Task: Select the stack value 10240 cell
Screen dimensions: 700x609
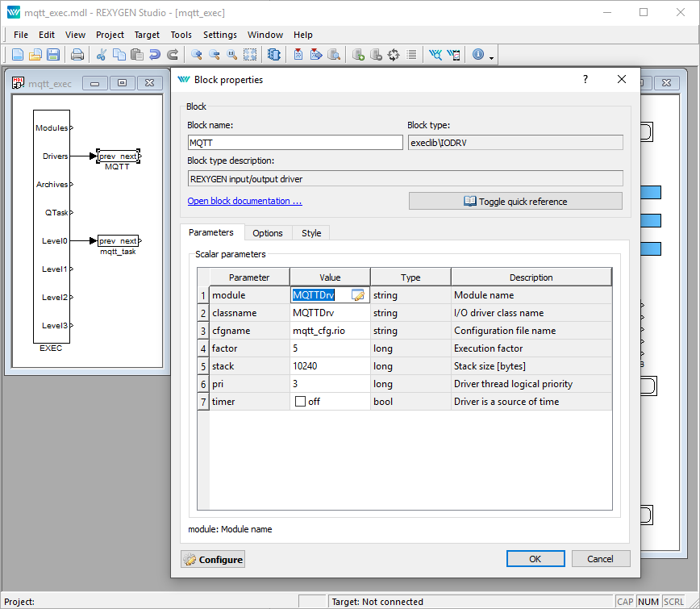Action: [330, 366]
